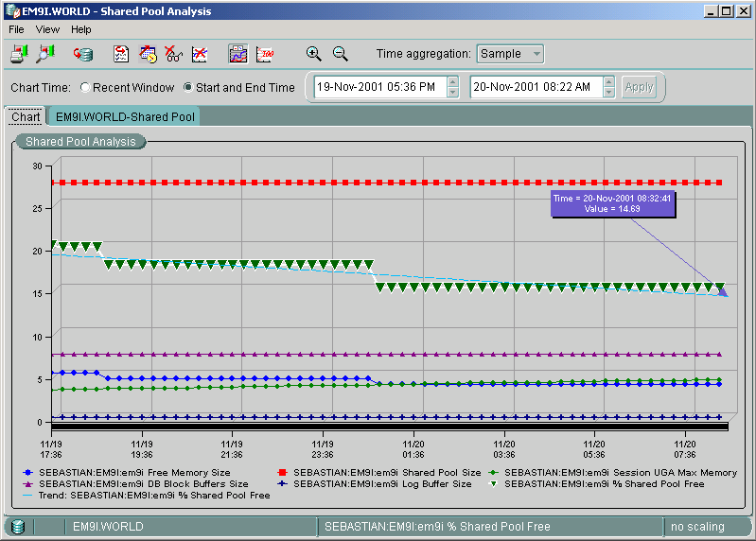Click % Shared Pool Free legend entry
This screenshot has width=756, height=541.
(596, 483)
